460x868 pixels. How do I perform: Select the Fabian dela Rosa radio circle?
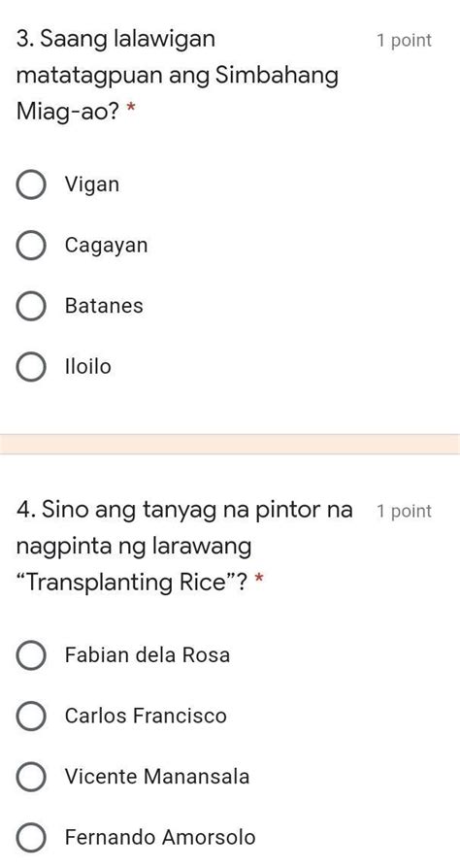(x=30, y=655)
